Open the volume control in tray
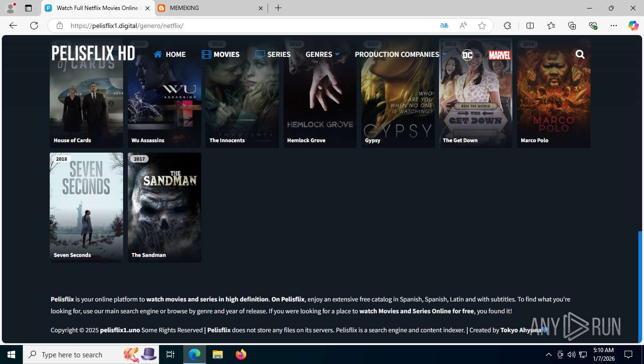This screenshot has height=364, width=644. point(572,355)
